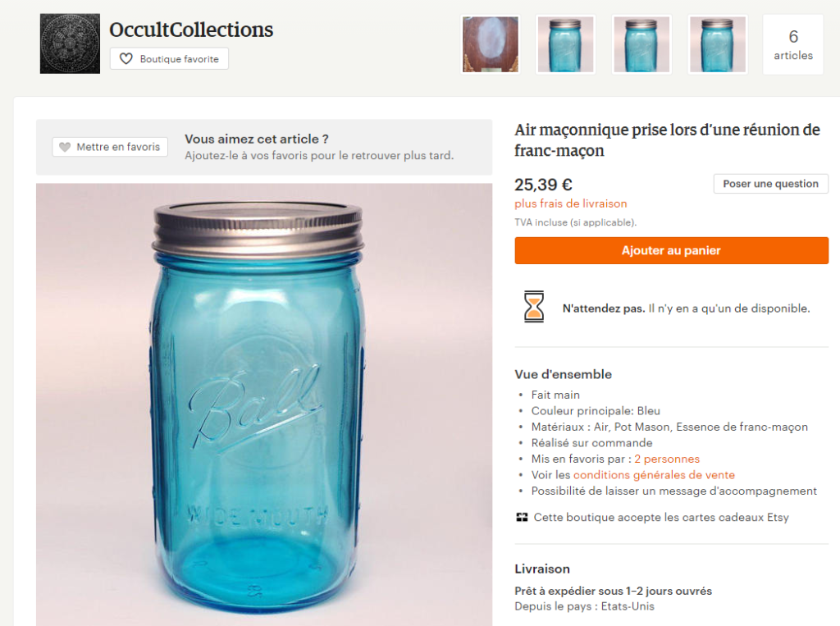Viewport: 840px width, 626px height.
Task: Click Poser une question button
Action: (770, 184)
